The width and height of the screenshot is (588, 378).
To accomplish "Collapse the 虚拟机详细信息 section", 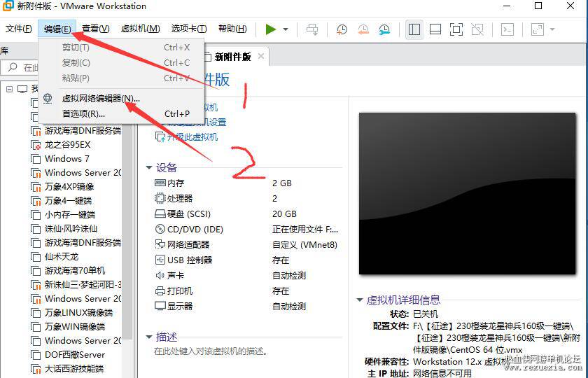I will (x=360, y=300).
